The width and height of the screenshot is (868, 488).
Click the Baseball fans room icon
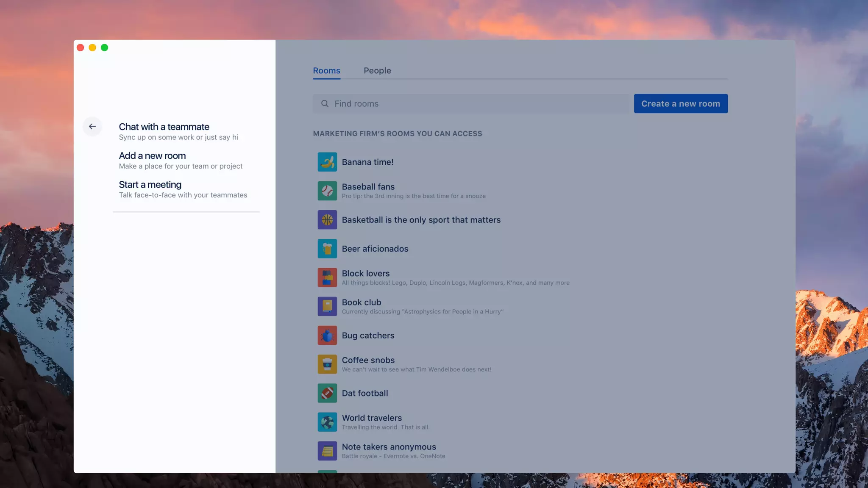click(327, 191)
